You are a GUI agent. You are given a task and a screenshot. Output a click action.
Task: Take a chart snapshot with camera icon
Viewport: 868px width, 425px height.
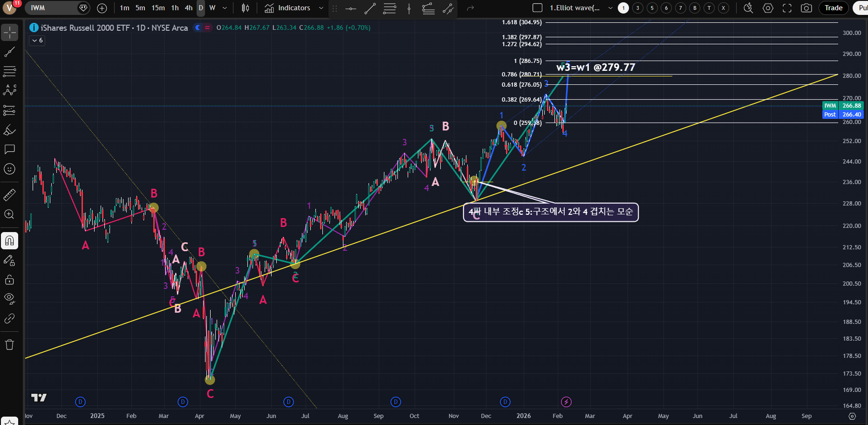[806, 8]
